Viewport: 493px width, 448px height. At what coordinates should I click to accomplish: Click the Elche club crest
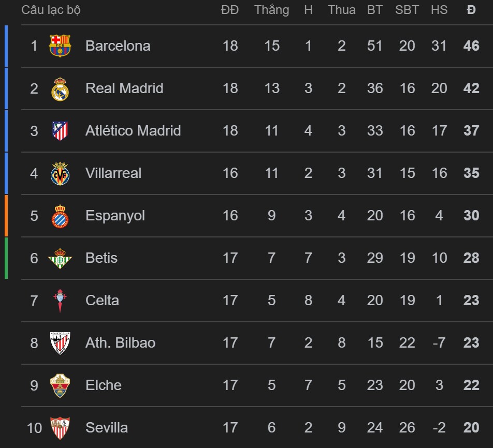pyautogui.click(x=60, y=385)
